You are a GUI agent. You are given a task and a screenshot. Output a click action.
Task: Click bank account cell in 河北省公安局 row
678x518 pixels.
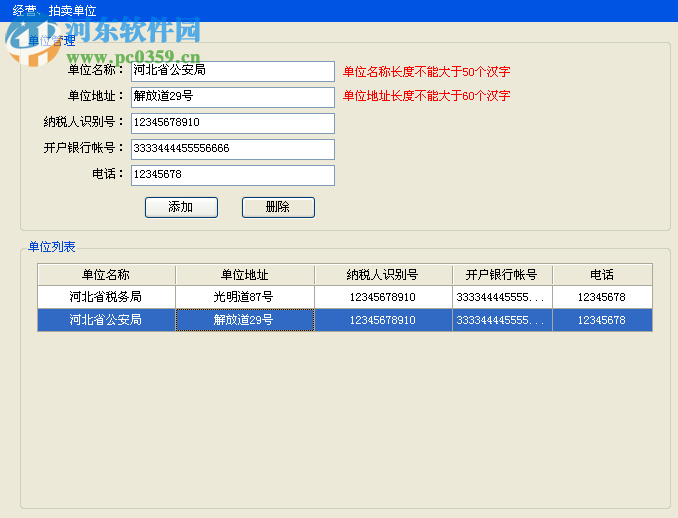click(502, 320)
